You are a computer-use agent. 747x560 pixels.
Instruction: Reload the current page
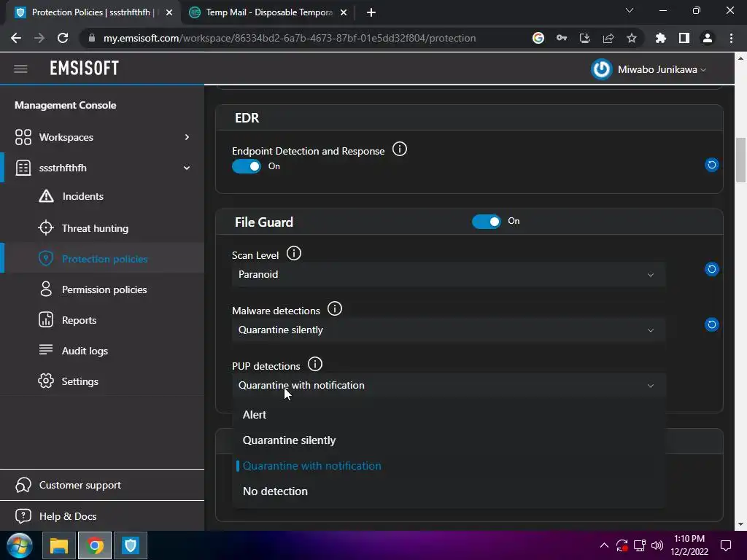(x=63, y=38)
